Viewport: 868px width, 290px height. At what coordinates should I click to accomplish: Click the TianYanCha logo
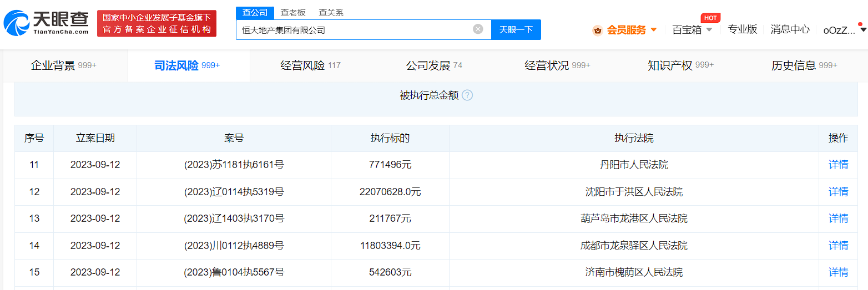point(46,23)
